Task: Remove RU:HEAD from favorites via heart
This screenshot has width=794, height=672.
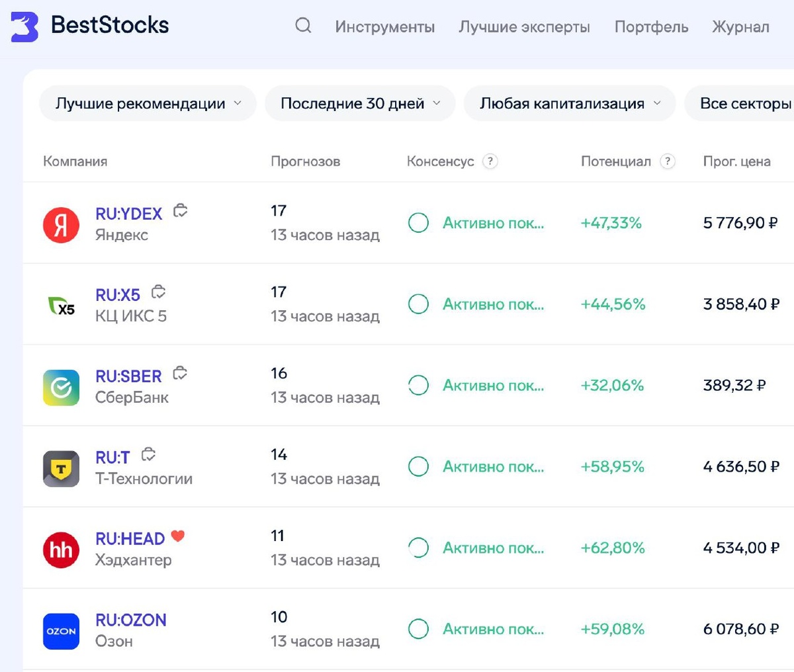Action: tap(178, 536)
